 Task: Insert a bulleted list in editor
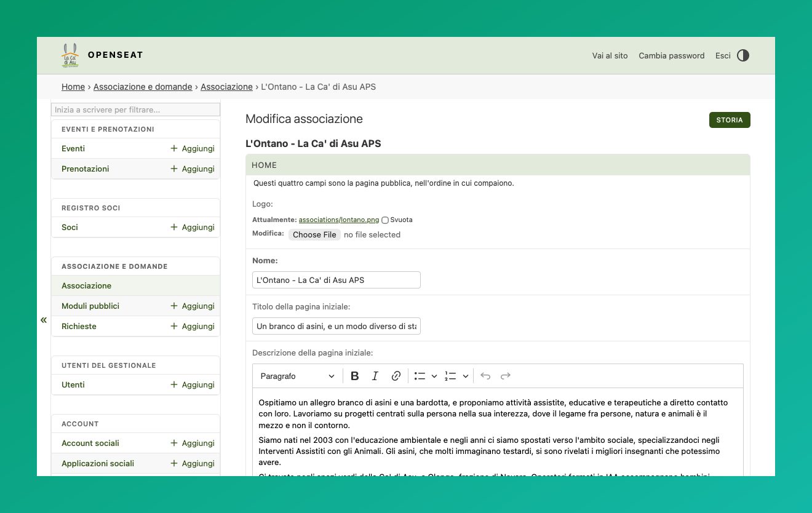click(x=420, y=376)
